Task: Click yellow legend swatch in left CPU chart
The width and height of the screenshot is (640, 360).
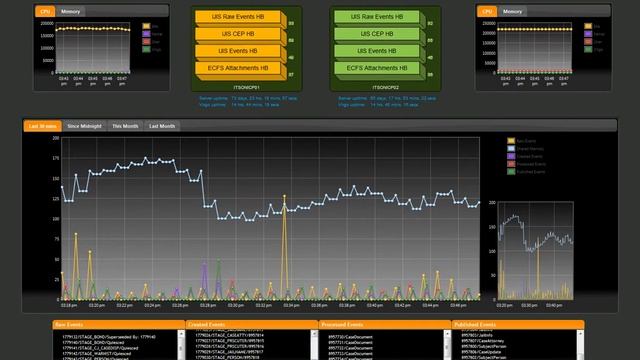Action: pyautogui.click(x=147, y=26)
